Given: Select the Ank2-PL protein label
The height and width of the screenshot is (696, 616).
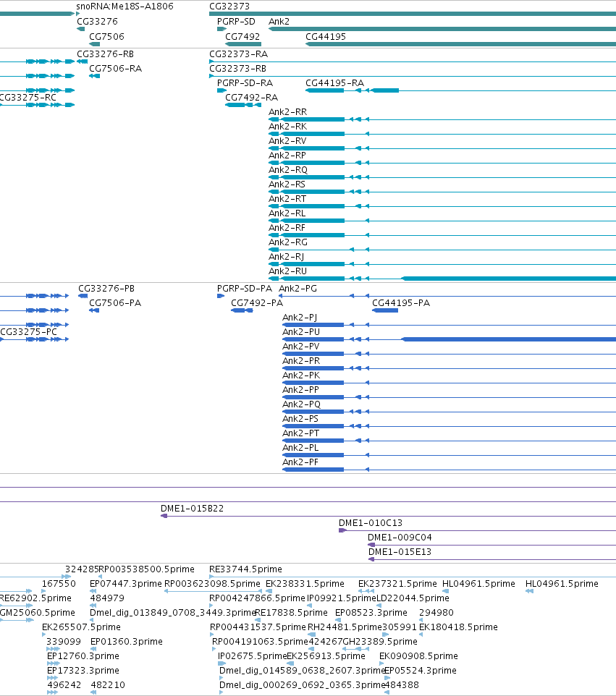Looking at the screenshot, I should (x=300, y=448).
